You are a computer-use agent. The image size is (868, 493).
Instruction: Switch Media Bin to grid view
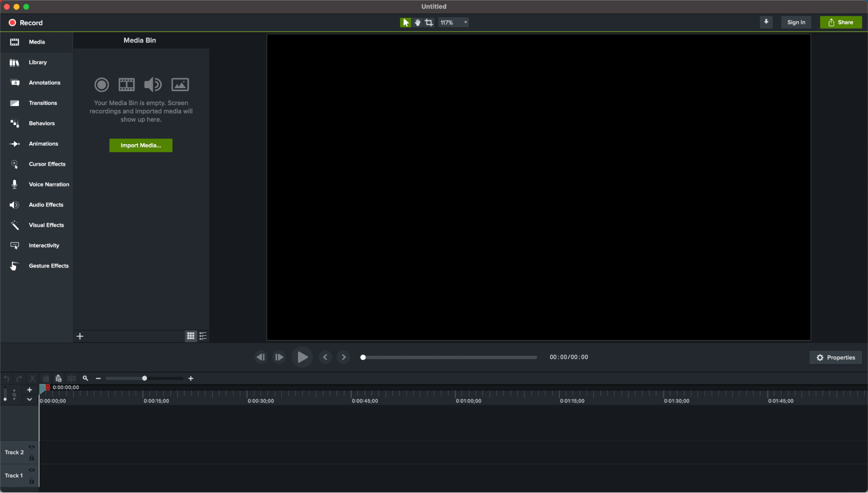pos(191,336)
